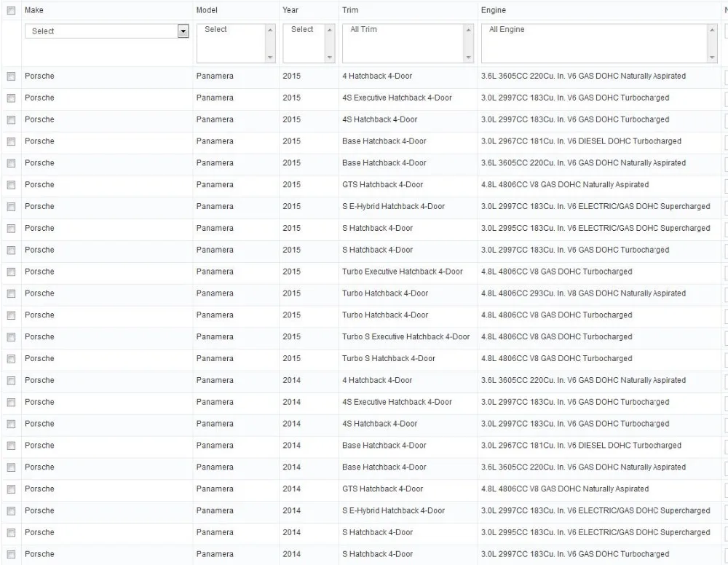Check the 2015 GTS Hatchback 4-Door row

[x=11, y=185]
